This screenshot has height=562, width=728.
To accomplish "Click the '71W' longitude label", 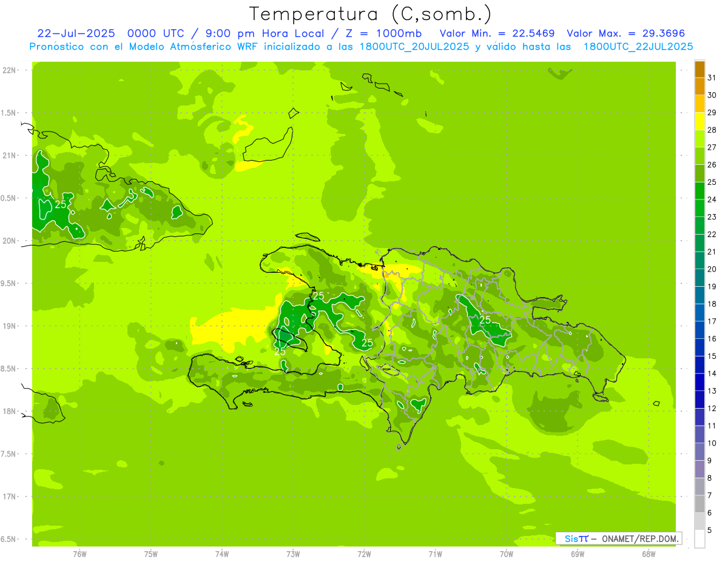I will point(435,554).
